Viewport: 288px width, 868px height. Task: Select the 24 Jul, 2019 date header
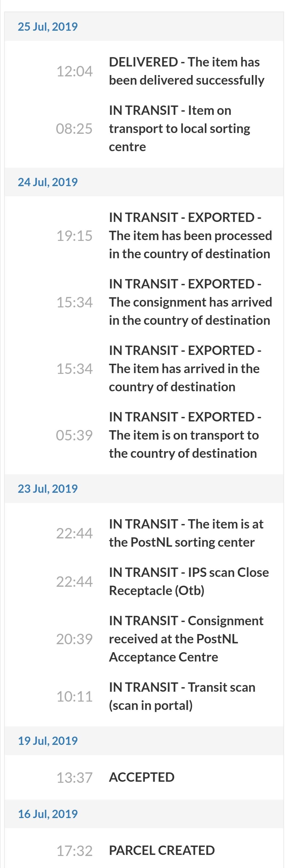pos(144,182)
